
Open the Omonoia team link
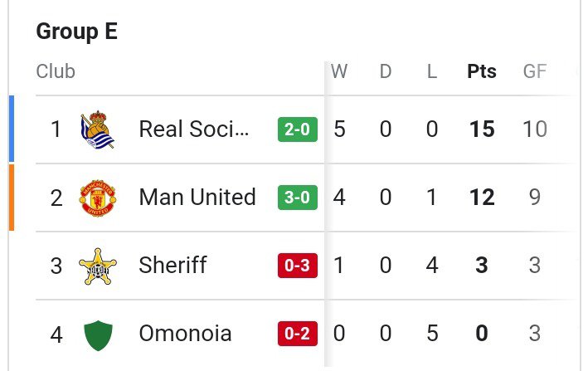tap(185, 333)
